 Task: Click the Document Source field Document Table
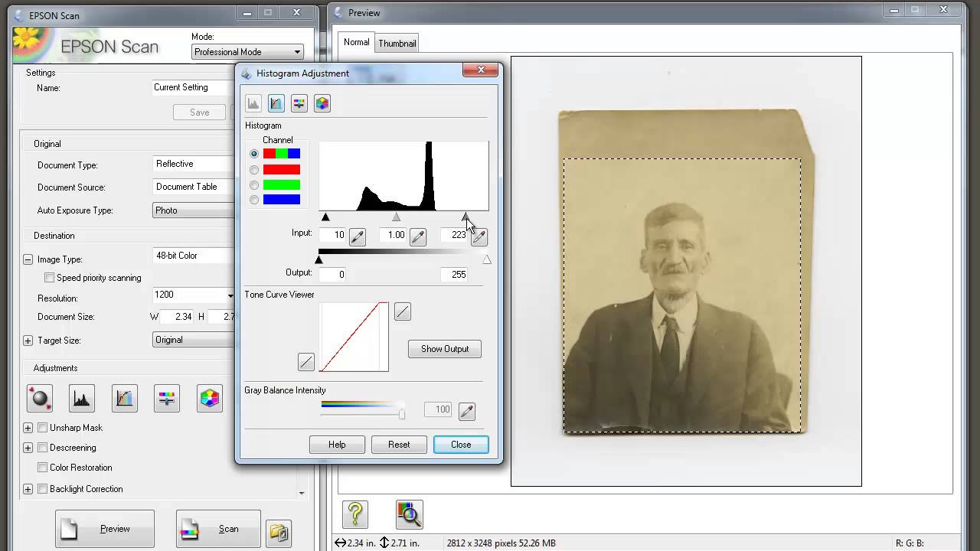(194, 187)
